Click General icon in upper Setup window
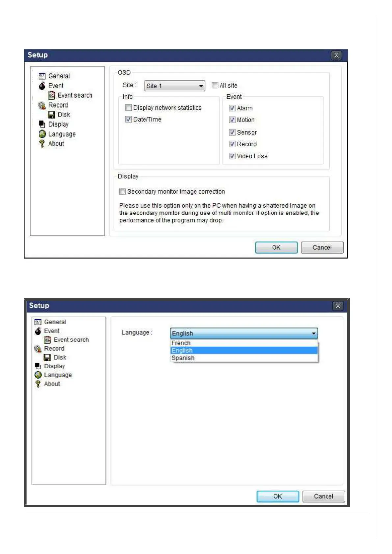 point(42,76)
